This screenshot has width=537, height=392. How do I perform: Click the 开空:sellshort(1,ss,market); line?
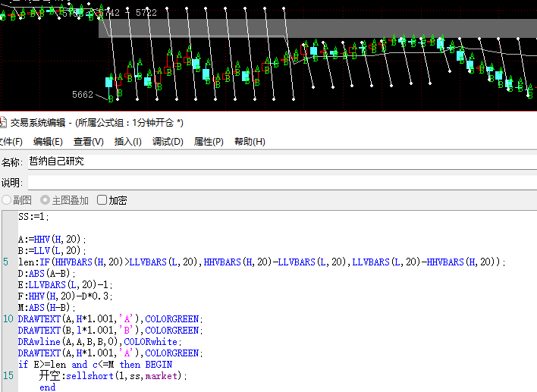113,376
